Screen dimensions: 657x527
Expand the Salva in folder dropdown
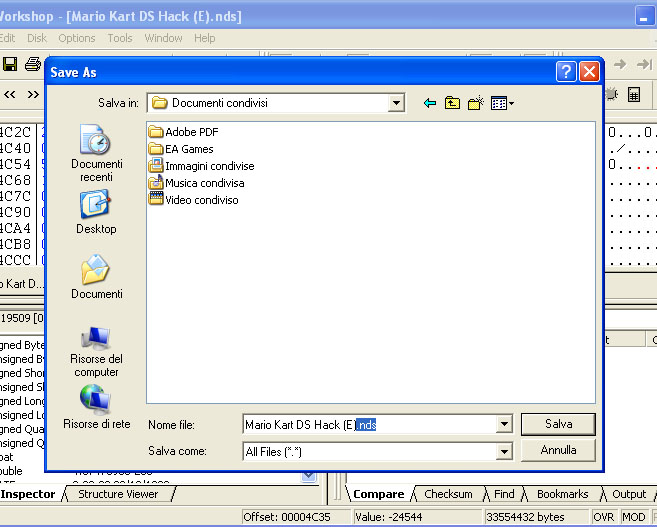[x=396, y=103]
